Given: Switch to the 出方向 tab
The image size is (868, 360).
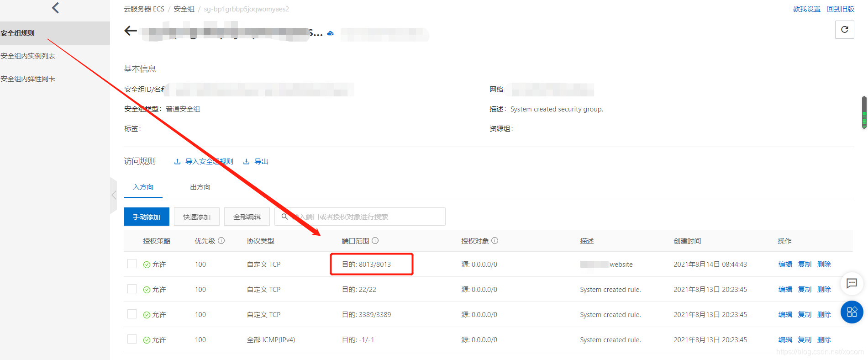Looking at the screenshot, I should point(200,187).
